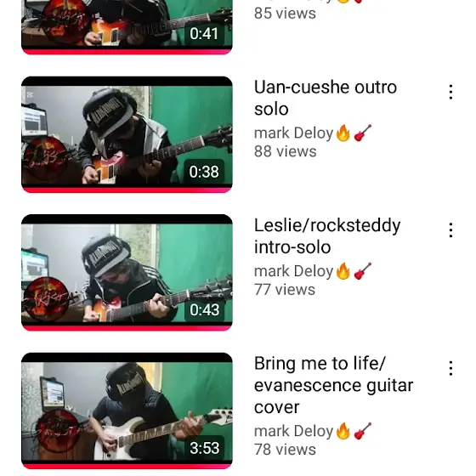Open title 'Bring me to life/ evanescence guitar cover'
Viewport: 476px width, 476px height.
click(x=333, y=385)
